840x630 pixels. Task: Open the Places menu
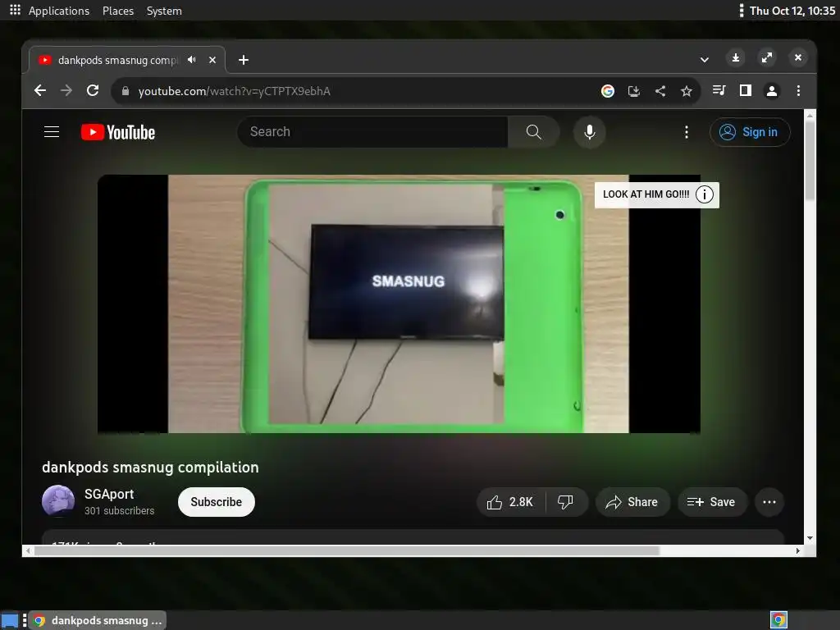click(x=118, y=11)
